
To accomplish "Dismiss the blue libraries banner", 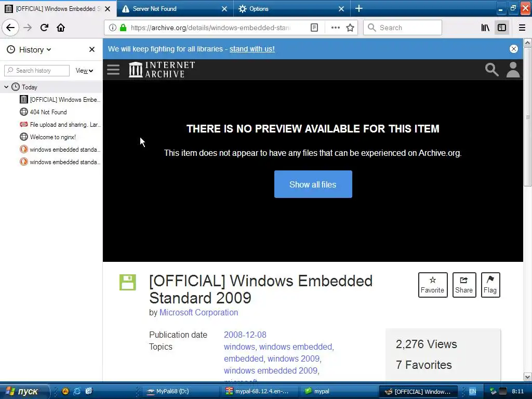I will pos(514,49).
